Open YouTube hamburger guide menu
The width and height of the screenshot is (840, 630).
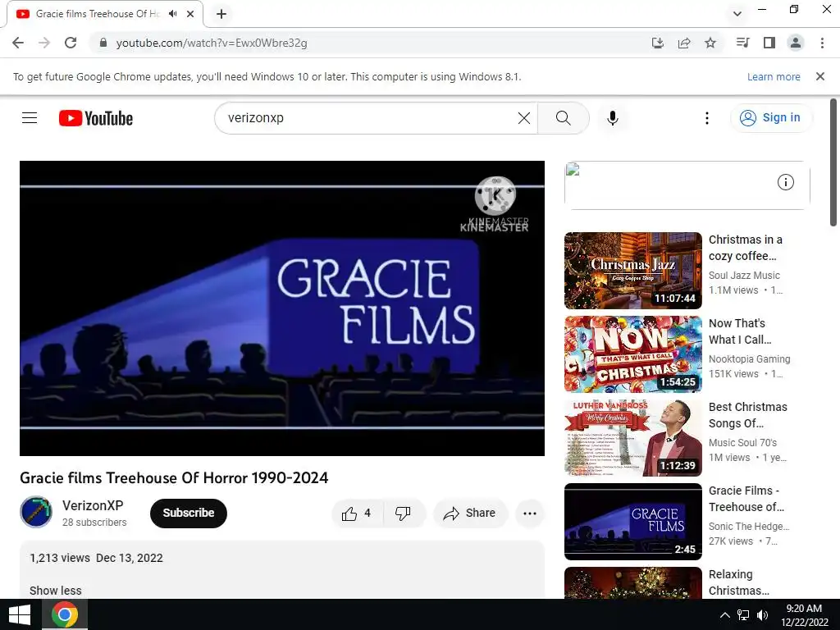coord(30,118)
